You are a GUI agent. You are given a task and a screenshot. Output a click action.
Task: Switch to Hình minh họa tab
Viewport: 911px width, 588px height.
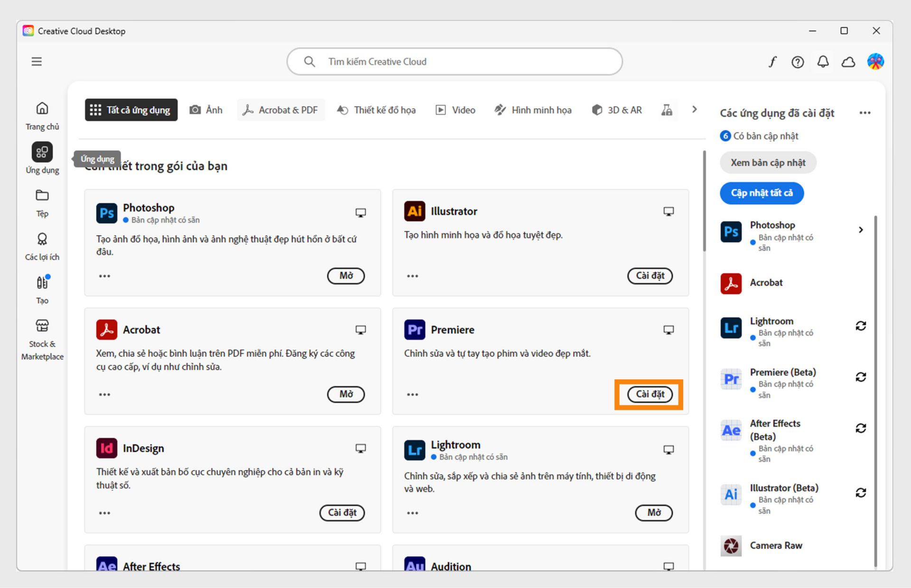pos(533,110)
